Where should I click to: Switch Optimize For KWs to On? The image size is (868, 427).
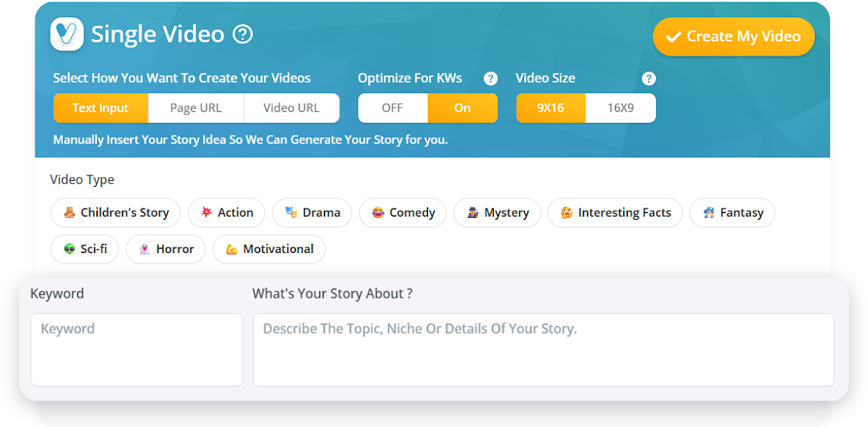pyautogui.click(x=462, y=108)
